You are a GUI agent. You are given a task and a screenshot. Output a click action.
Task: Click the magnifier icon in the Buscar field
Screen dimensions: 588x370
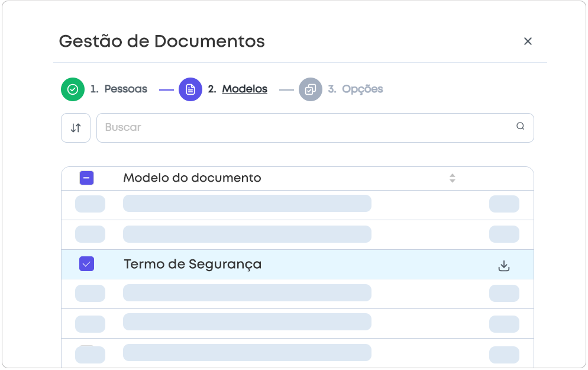[520, 126]
